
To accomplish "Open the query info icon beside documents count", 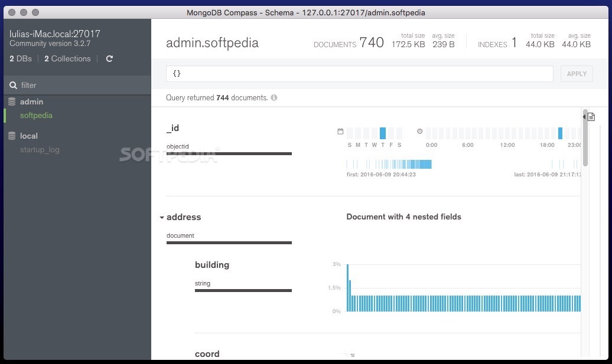I will coord(274,98).
